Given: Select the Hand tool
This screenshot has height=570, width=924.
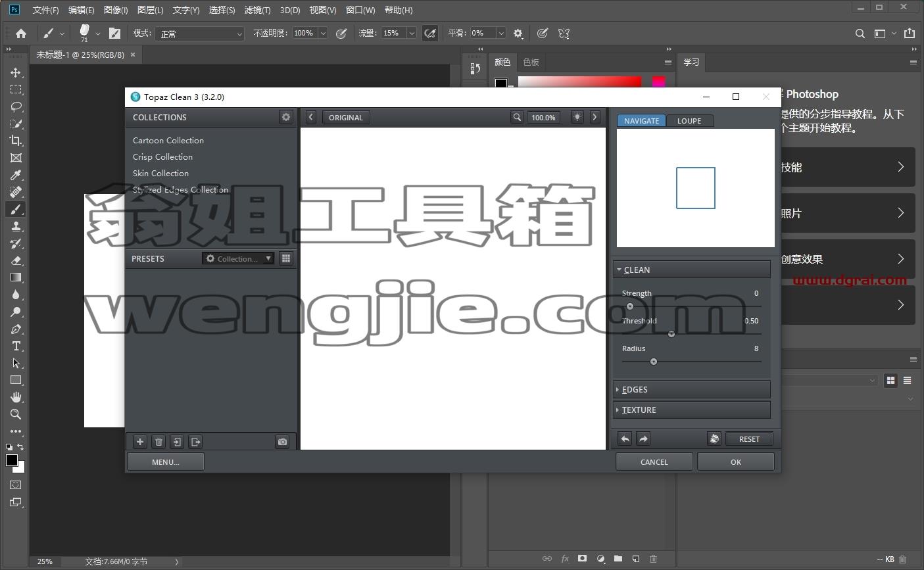Looking at the screenshot, I should pos(16,397).
